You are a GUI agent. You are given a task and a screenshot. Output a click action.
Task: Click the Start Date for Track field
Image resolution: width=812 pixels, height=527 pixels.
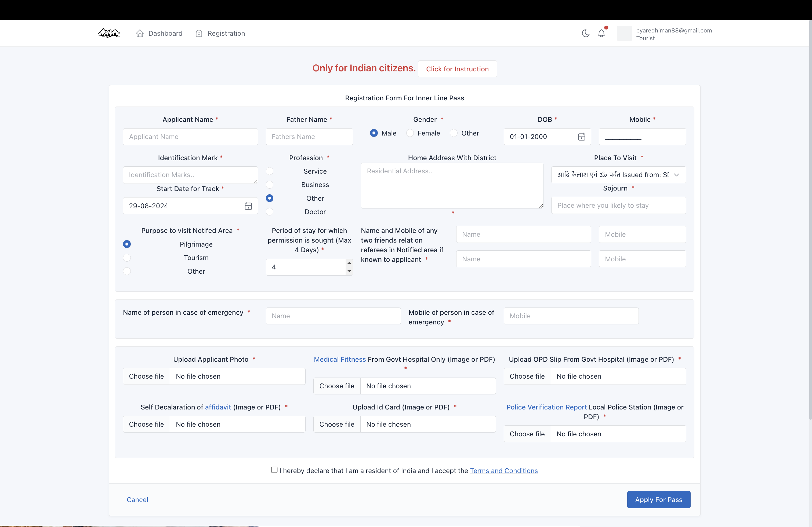[x=190, y=206]
